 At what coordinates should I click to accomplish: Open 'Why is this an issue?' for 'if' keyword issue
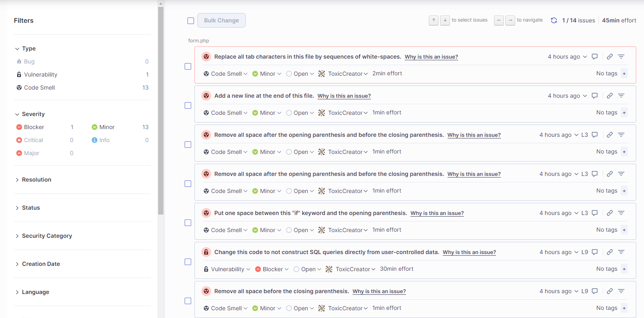(x=437, y=213)
